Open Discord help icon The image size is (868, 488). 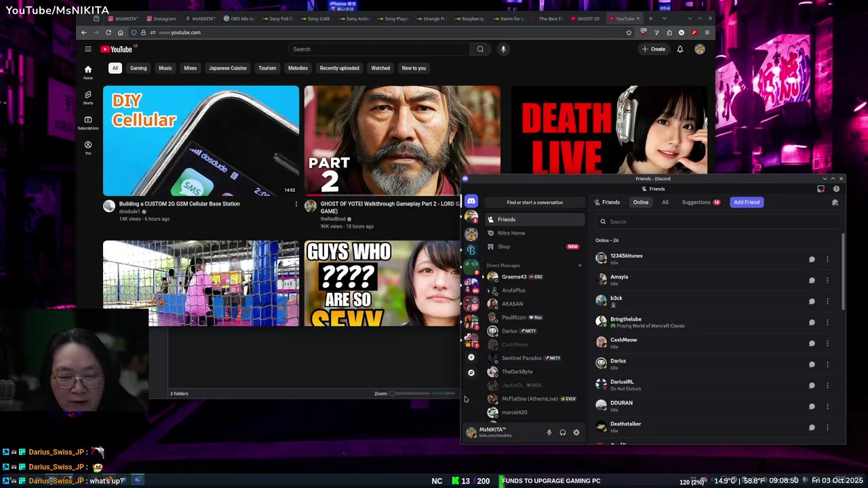click(x=836, y=189)
